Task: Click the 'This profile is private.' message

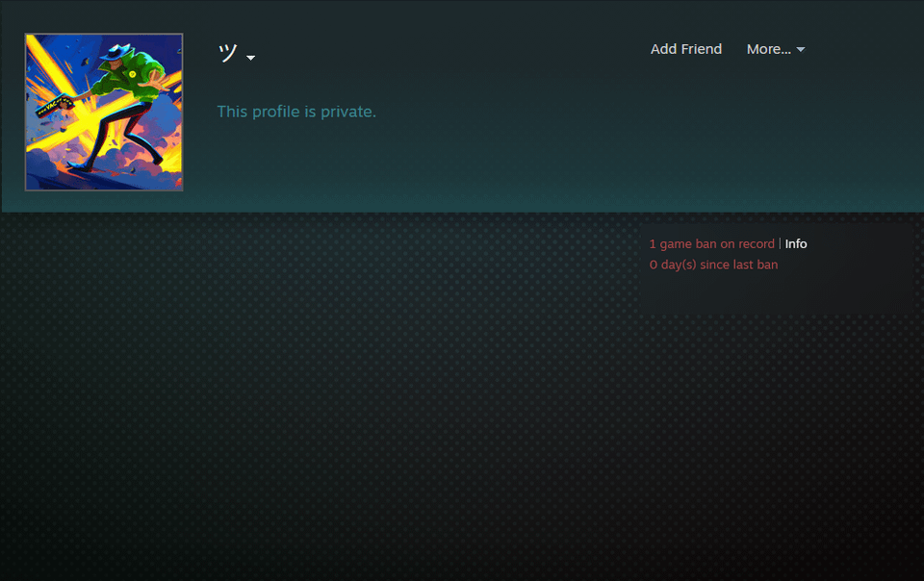Action: (296, 112)
